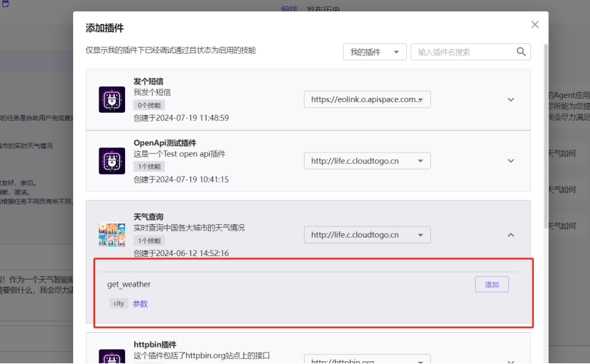Click the httpbin插件 title

click(155, 344)
